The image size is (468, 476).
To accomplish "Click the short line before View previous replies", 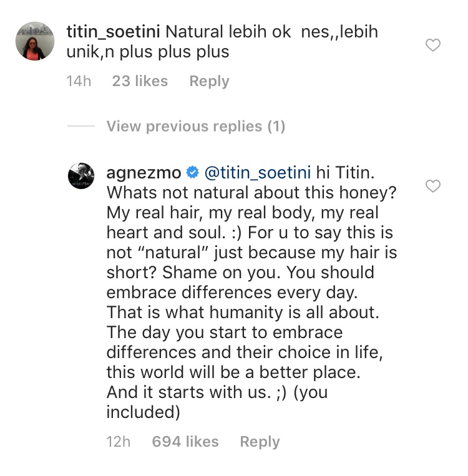I will tap(80, 127).
